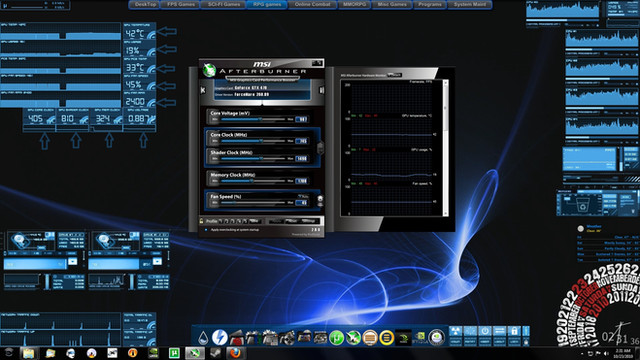Click the orange circular icon in dock
Viewport: 640px width, 360px height.
pyautogui.click(x=370, y=338)
